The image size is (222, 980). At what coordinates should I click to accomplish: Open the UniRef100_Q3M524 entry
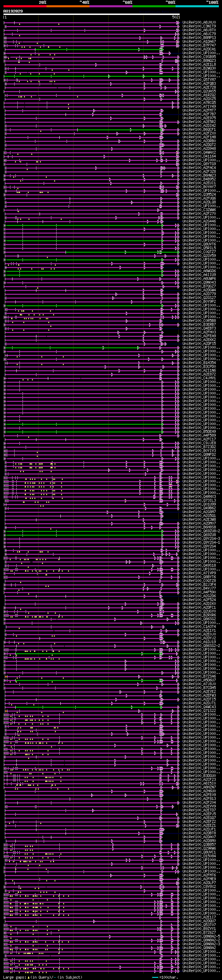tap(199, 194)
